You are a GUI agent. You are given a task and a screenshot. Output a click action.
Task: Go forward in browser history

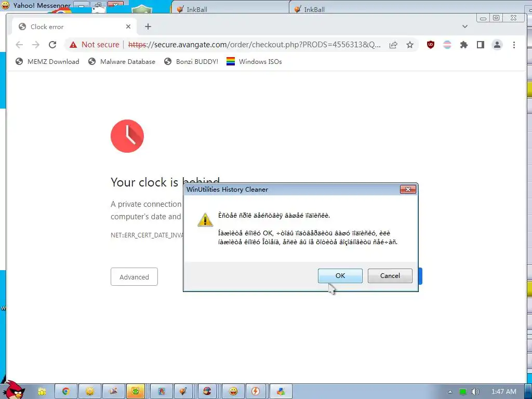(36, 45)
